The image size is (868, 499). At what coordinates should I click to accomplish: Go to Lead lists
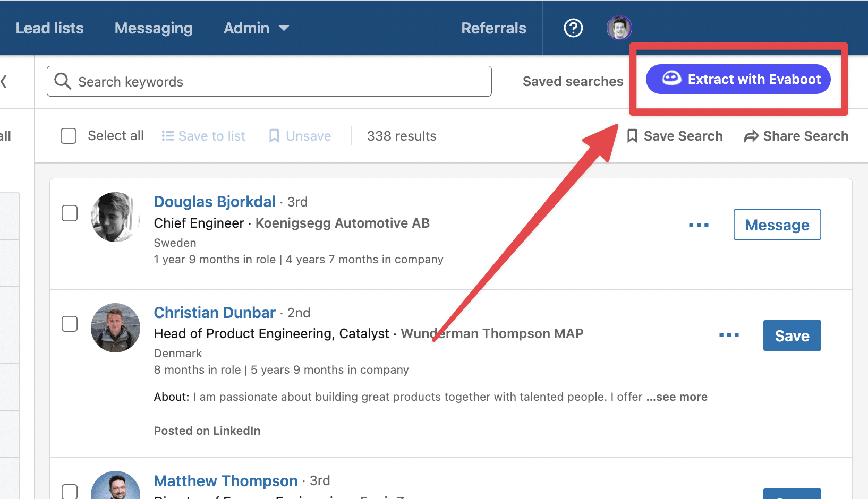click(49, 28)
